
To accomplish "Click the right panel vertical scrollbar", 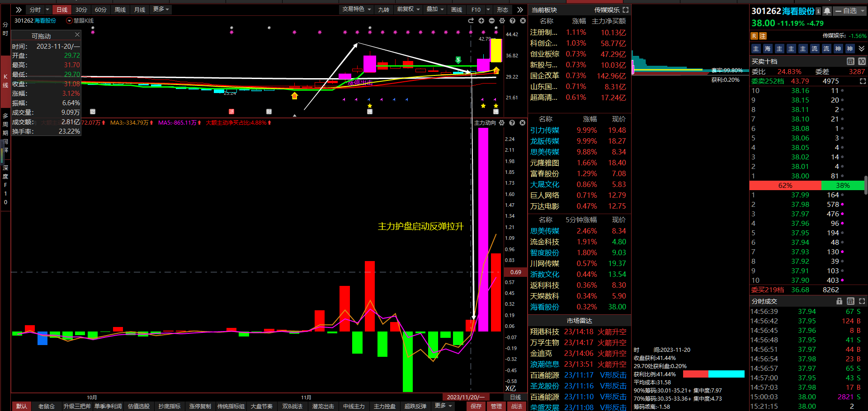I will point(866,185).
